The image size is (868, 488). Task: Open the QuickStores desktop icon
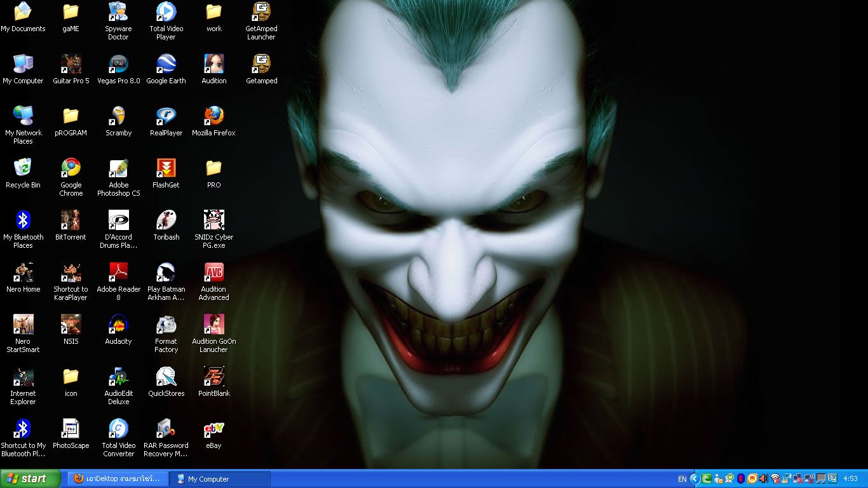[166, 382]
